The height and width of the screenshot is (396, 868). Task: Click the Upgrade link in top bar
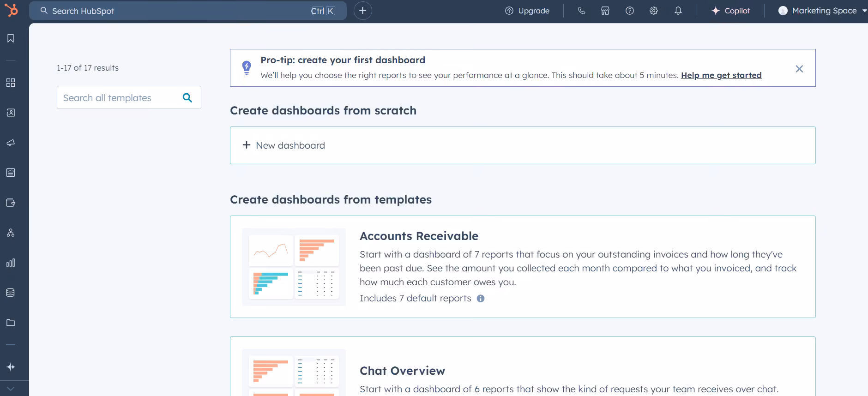pyautogui.click(x=527, y=11)
